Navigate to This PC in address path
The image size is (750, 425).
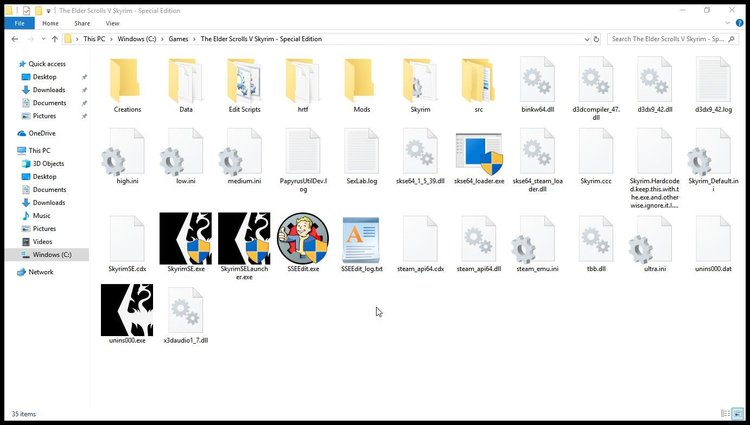click(x=94, y=39)
